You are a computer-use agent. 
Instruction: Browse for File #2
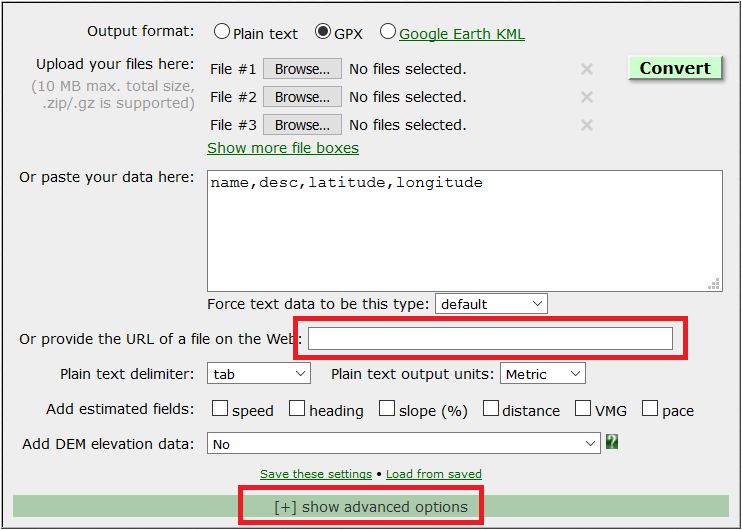tap(302, 97)
